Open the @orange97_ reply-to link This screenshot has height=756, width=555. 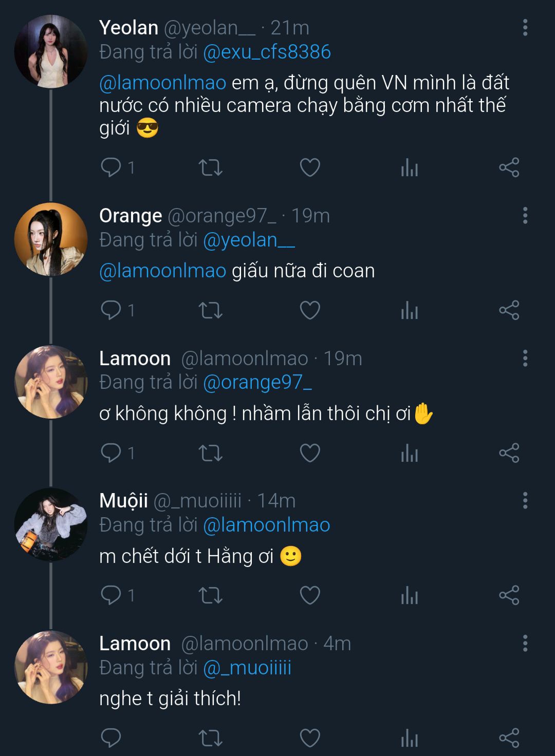(x=257, y=383)
